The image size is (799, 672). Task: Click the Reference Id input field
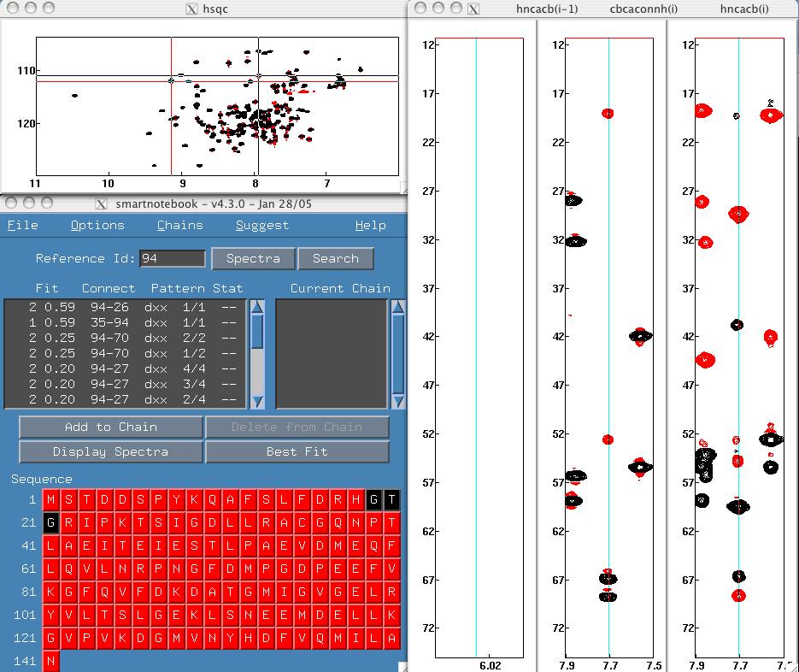pyautogui.click(x=173, y=258)
